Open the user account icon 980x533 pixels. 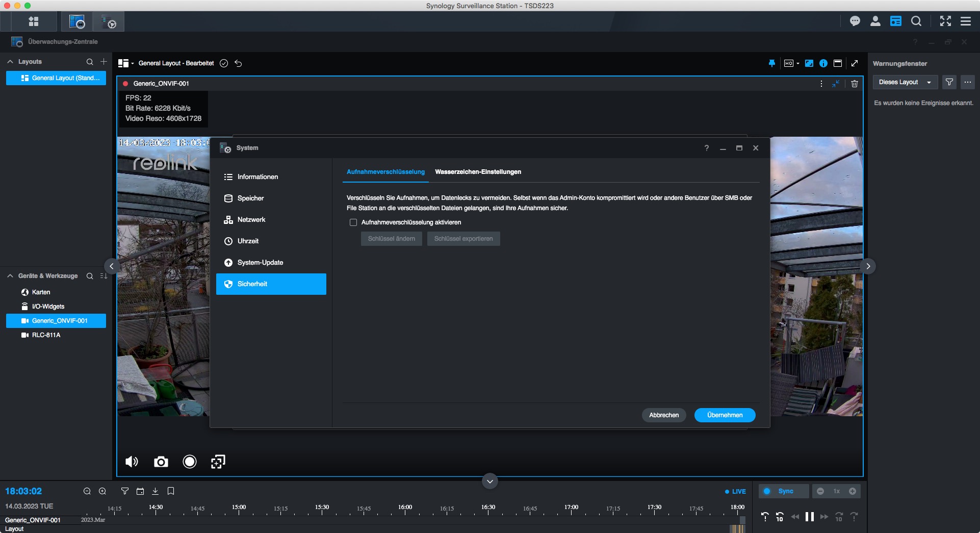click(875, 21)
